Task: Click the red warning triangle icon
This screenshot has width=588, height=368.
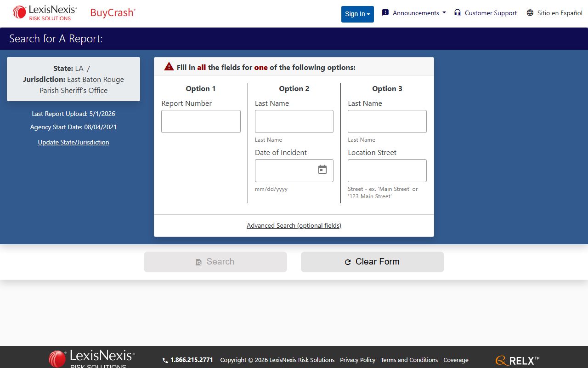Action: tap(169, 67)
